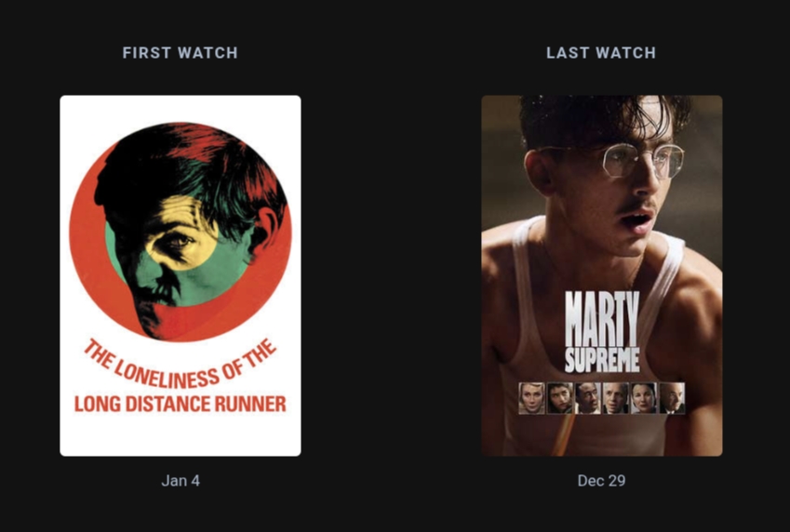Click fifth cast portrait on Marty Supreme poster
This screenshot has height=532, width=790.
tap(644, 398)
